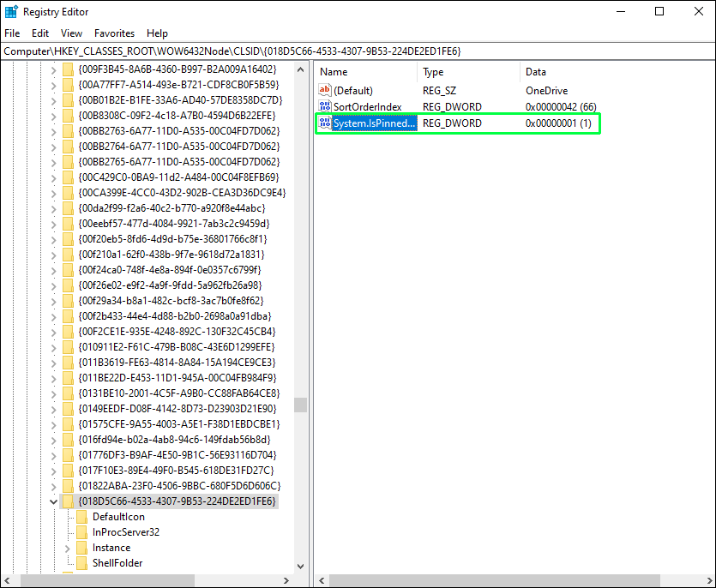Expand the {01822ABA-23F0-4506-9BBC-680F5D6D606C} key
Screen dimensions: 716x588
point(53,487)
